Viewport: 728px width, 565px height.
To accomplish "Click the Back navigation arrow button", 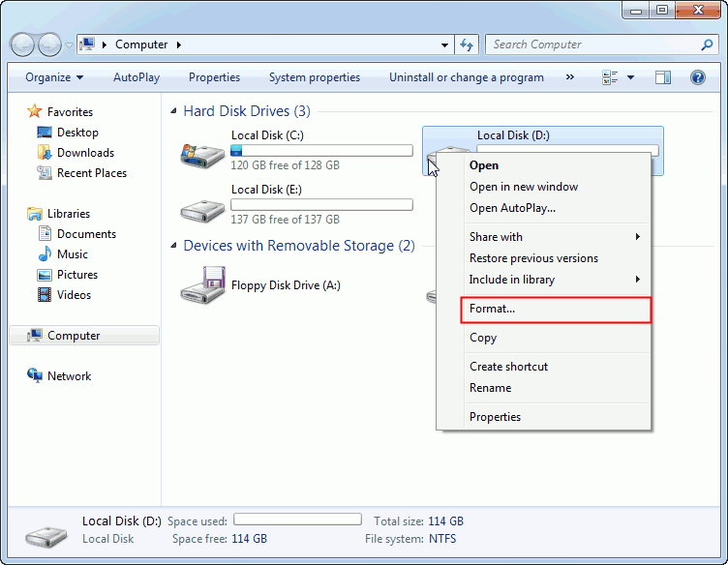I will tap(22, 45).
